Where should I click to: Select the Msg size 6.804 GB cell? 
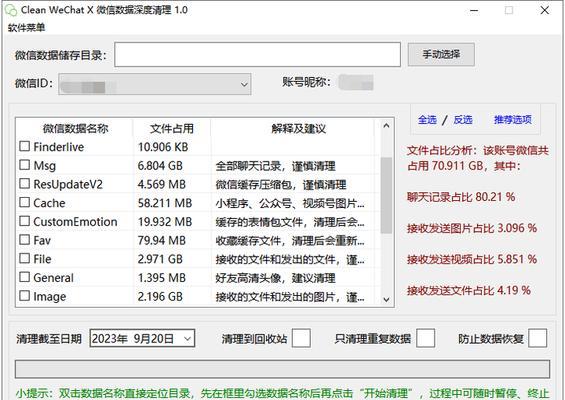coord(160,166)
